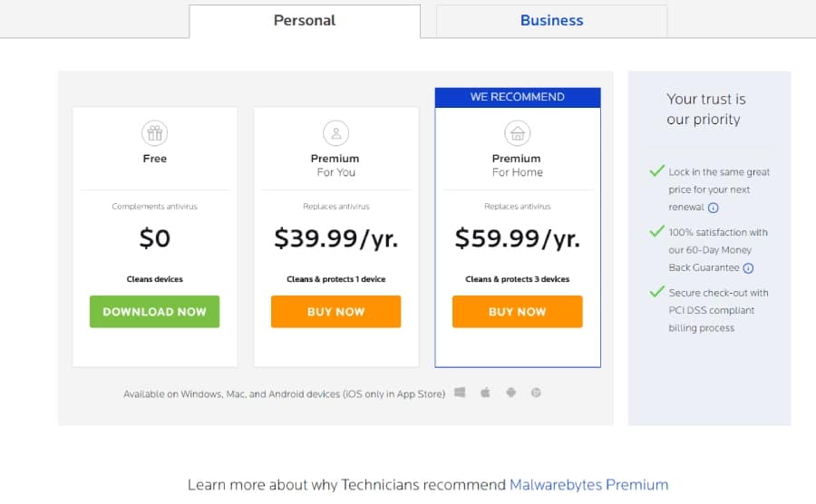The height and width of the screenshot is (504, 816).
Task: Switch to the Business tab
Action: tap(551, 21)
